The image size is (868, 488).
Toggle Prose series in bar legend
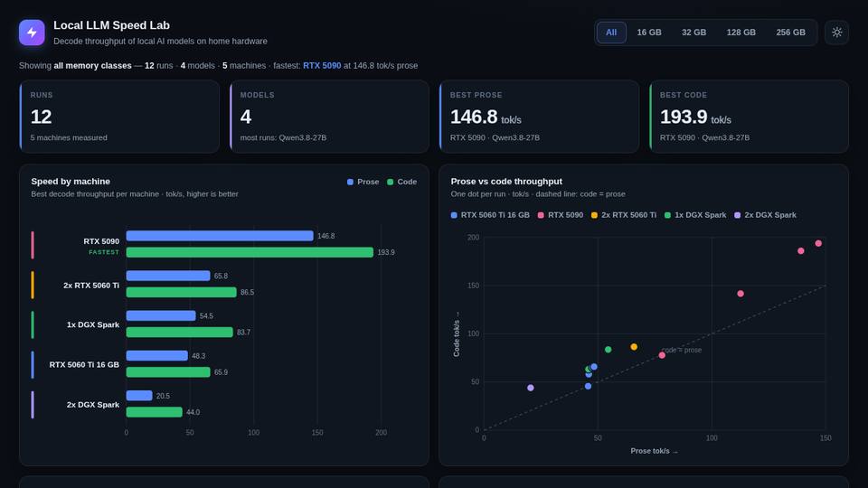click(x=363, y=182)
